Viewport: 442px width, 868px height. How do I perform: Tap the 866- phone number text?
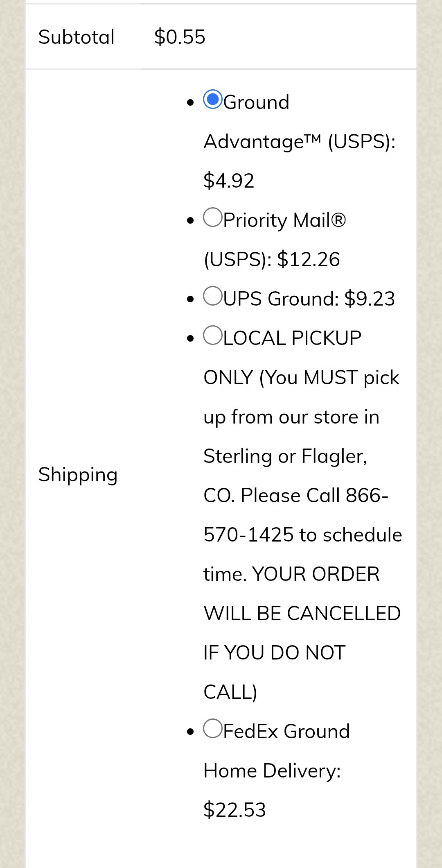click(367, 496)
